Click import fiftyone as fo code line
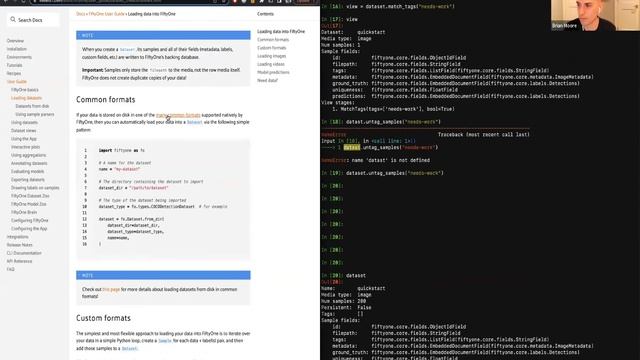Screen dimensions: 640x360 point(122,150)
